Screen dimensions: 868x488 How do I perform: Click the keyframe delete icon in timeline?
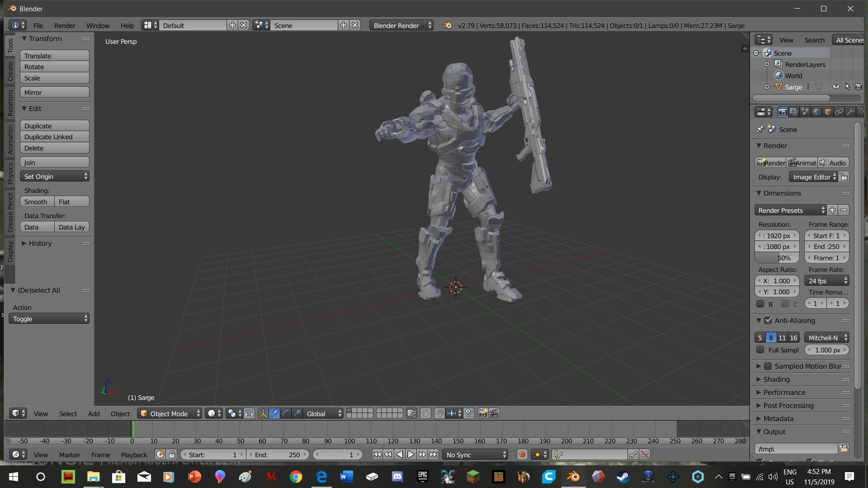coord(645,455)
